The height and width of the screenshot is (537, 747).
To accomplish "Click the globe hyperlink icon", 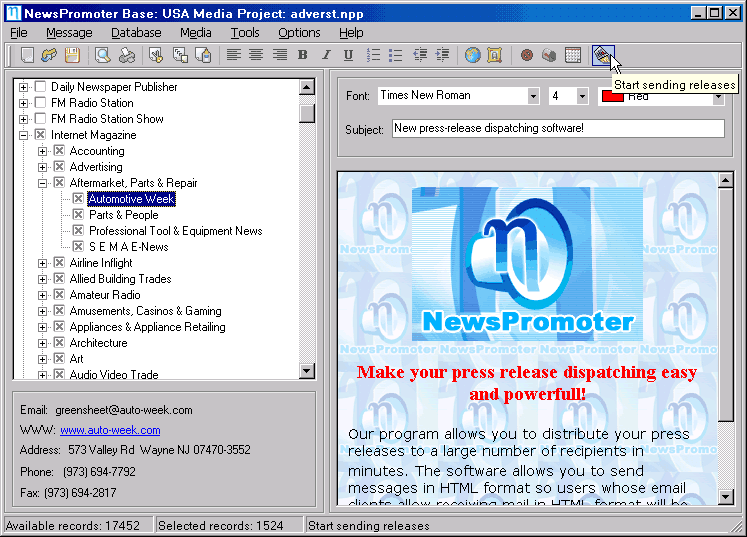I will pyautogui.click(x=473, y=55).
